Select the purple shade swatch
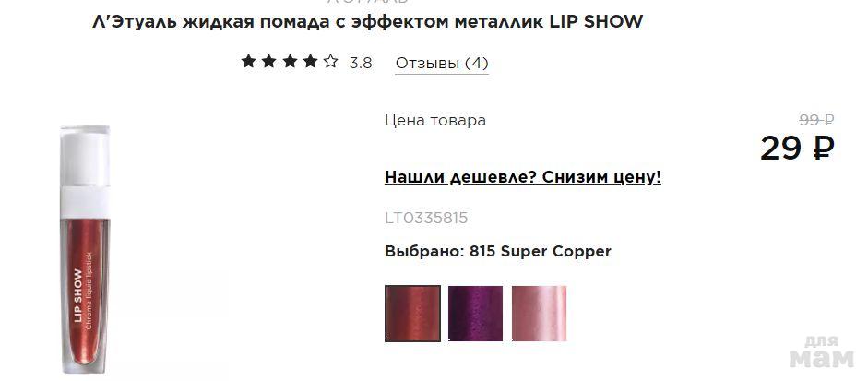 (x=476, y=314)
